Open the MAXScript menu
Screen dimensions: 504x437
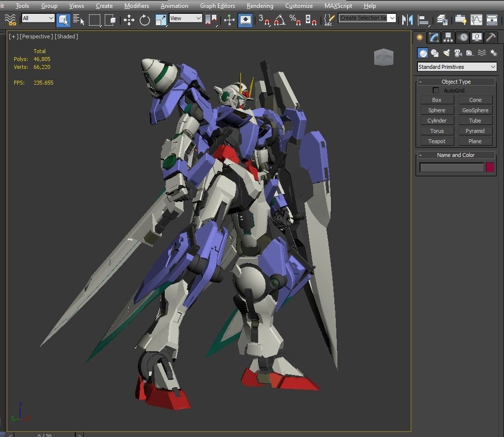coord(338,6)
